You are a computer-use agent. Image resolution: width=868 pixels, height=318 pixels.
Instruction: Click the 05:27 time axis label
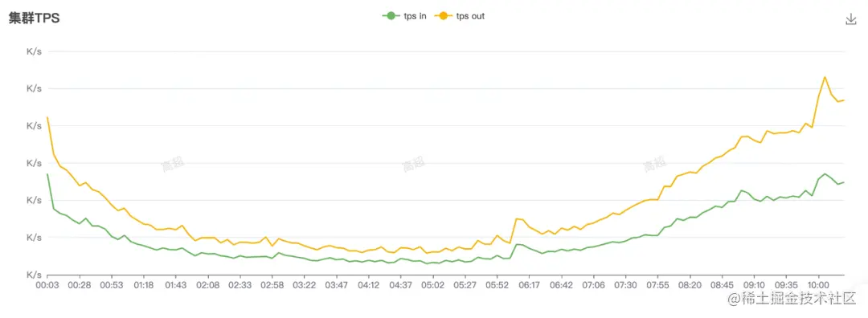click(x=465, y=285)
